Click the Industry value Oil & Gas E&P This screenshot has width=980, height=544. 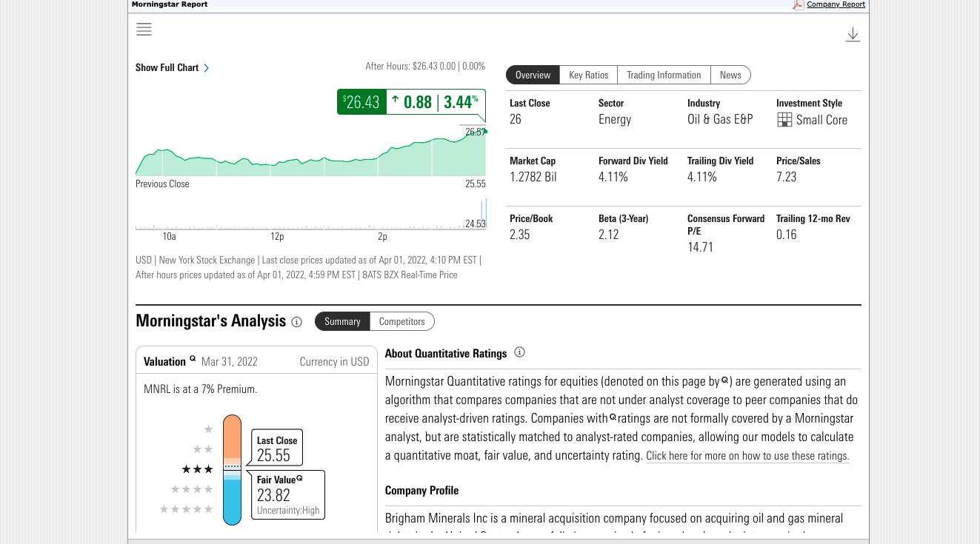(x=720, y=119)
